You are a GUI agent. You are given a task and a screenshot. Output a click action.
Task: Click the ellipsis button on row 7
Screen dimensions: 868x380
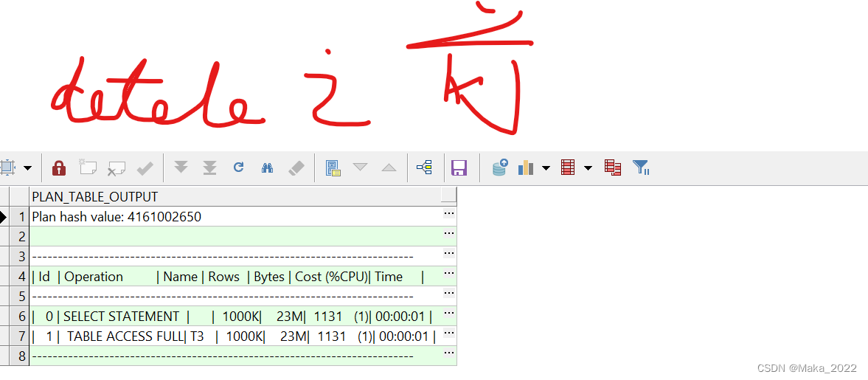coord(449,333)
